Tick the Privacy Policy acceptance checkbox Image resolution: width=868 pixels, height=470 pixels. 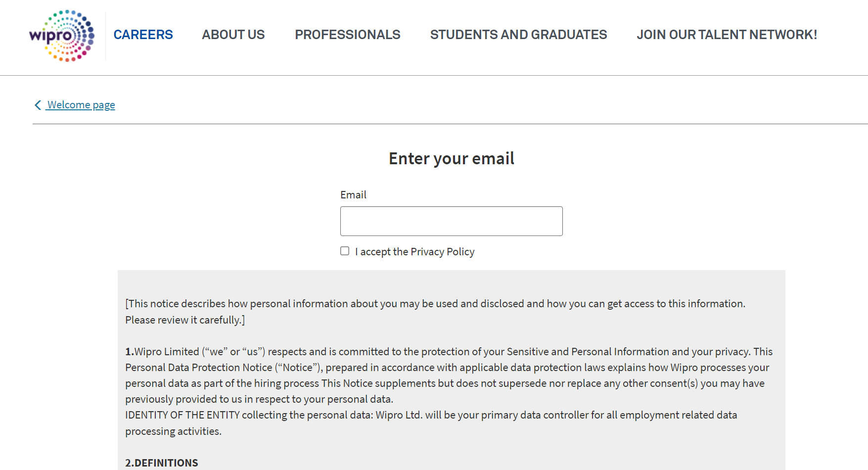click(x=345, y=251)
